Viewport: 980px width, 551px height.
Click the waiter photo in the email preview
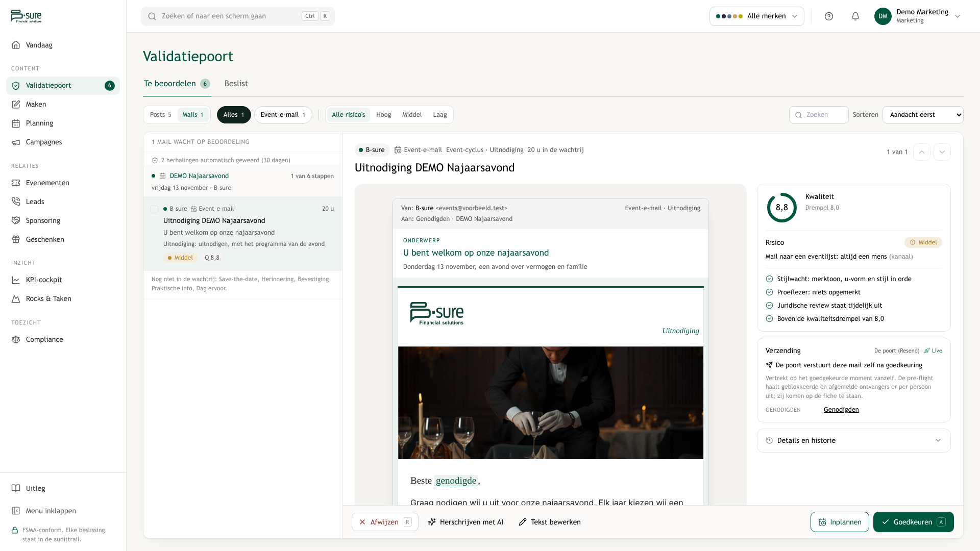pos(551,403)
